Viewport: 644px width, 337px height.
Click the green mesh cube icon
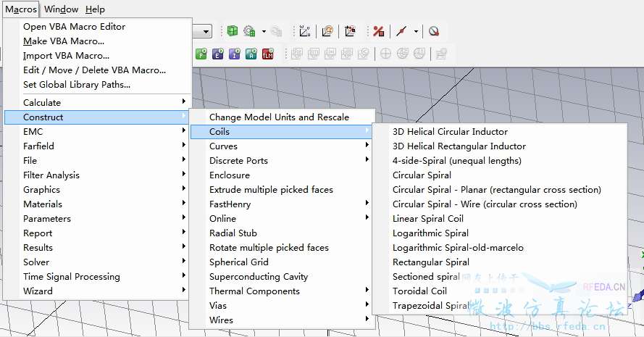click(x=233, y=31)
